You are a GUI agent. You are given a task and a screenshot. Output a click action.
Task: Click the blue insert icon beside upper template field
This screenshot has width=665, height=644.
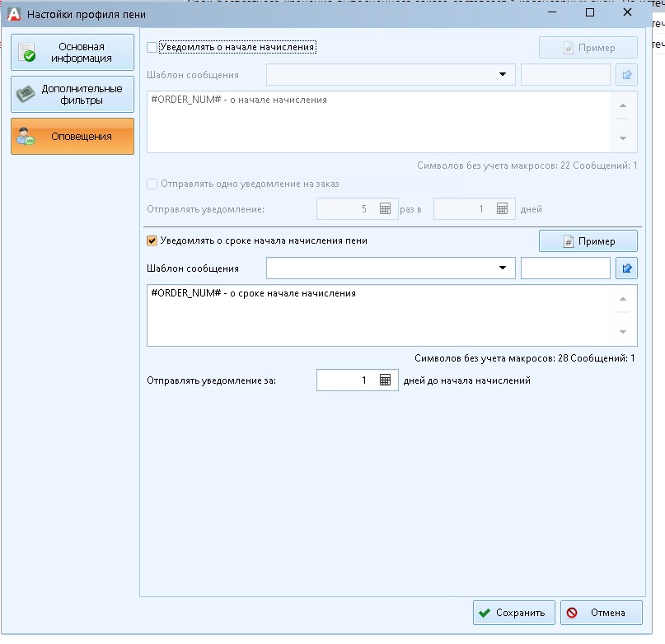pos(626,75)
